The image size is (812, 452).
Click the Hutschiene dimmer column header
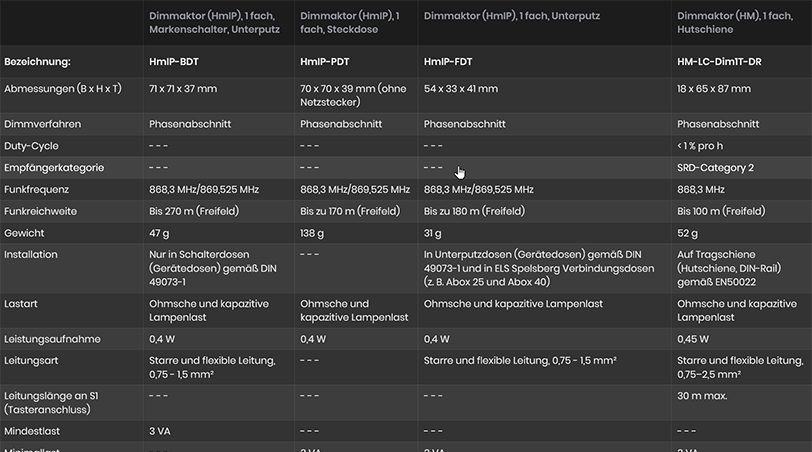click(735, 23)
